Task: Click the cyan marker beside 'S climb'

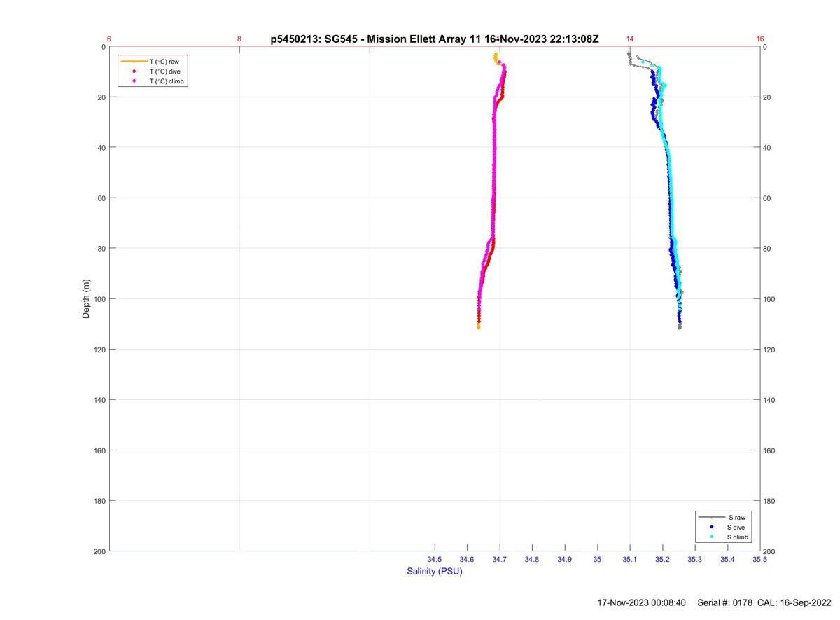Action: [711, 537]
